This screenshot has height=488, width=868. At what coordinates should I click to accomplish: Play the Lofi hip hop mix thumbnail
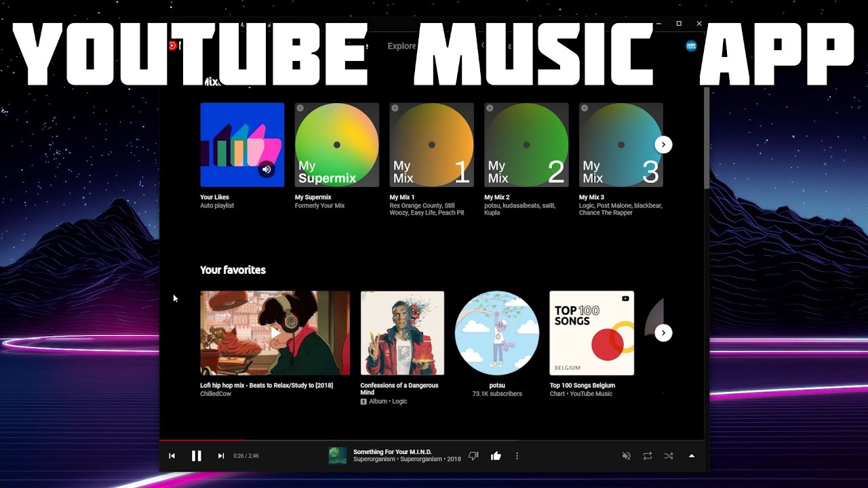(x=275, y=333)
